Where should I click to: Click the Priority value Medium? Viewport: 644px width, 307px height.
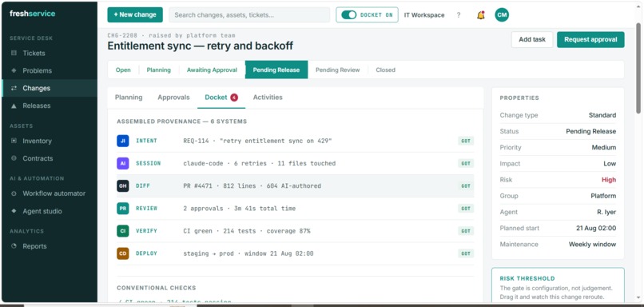tap(604, 147)
